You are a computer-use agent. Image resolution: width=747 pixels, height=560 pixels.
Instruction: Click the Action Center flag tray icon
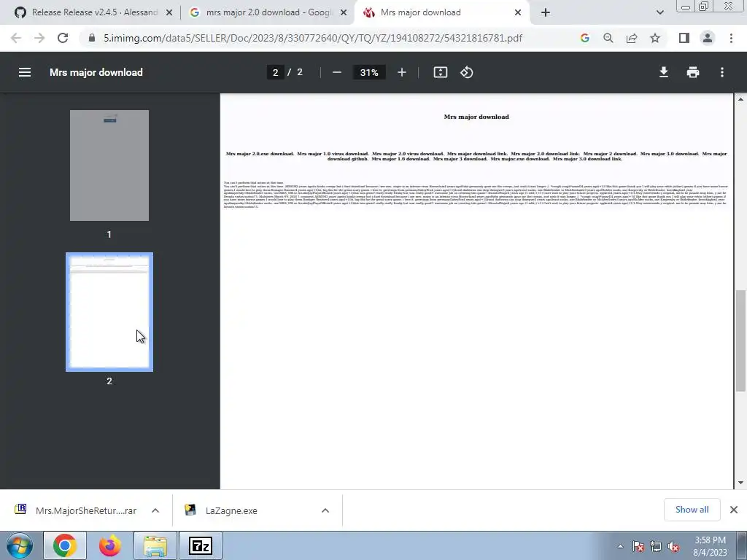638,546
